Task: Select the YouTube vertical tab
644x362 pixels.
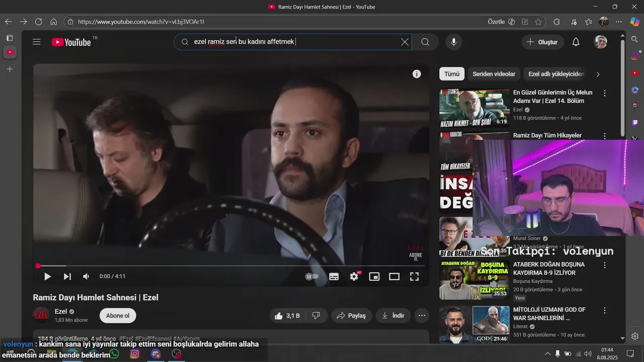Action: pyautogui.click(x=10, y=52)
